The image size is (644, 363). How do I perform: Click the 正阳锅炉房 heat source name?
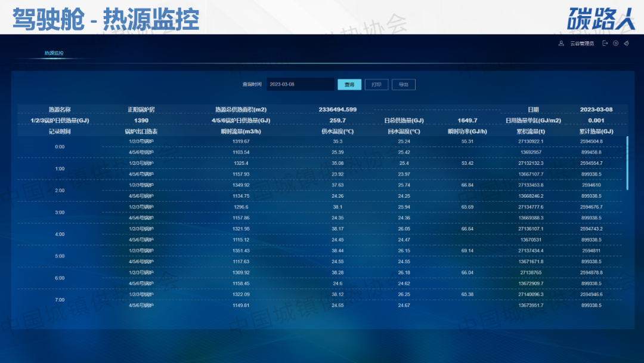coord(141,110)
